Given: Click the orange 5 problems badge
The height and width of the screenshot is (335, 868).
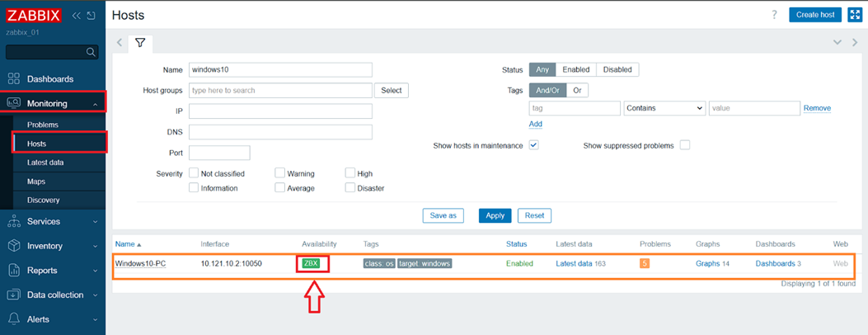Looking at the screenshot, I should [645, 263].
